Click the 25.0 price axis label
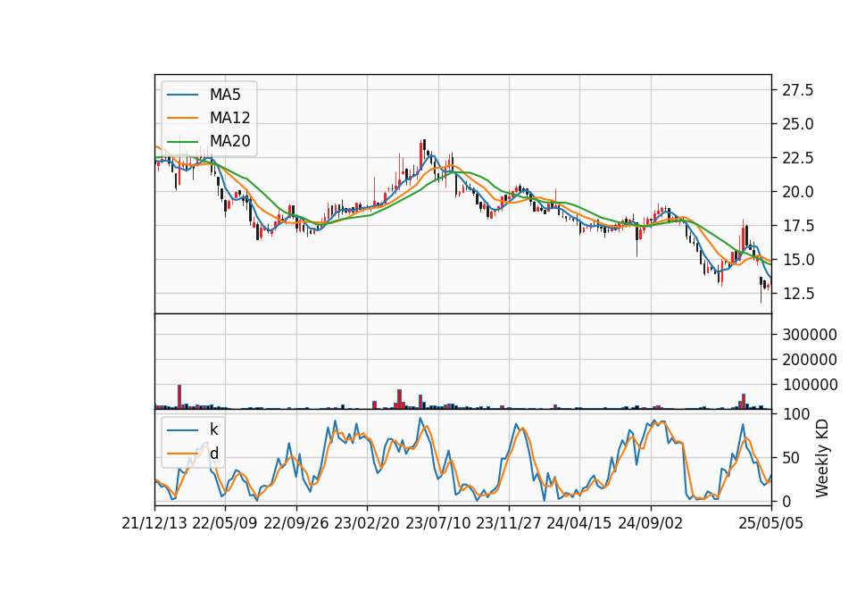 tap(797, 124)
